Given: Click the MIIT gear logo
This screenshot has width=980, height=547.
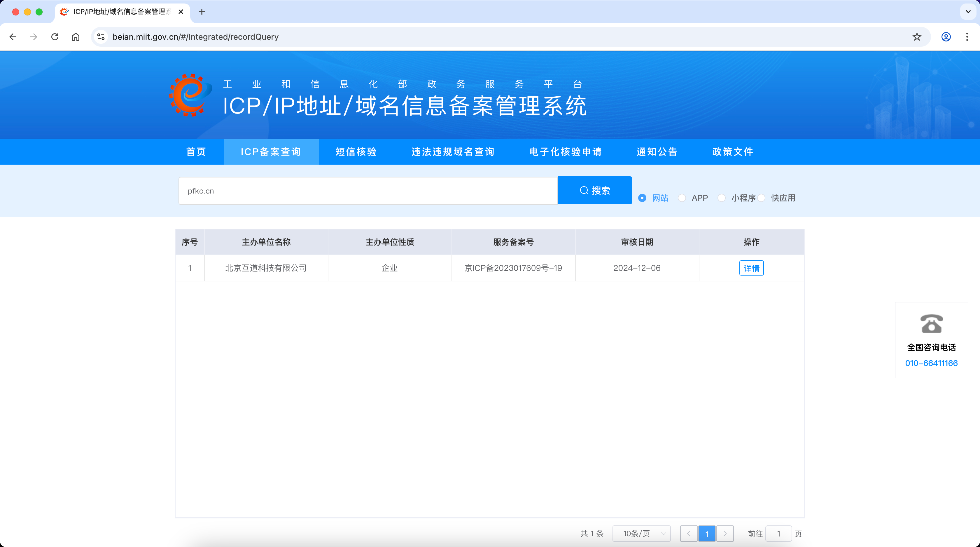Looking at the screenshot, I should [x=190, y=95].
